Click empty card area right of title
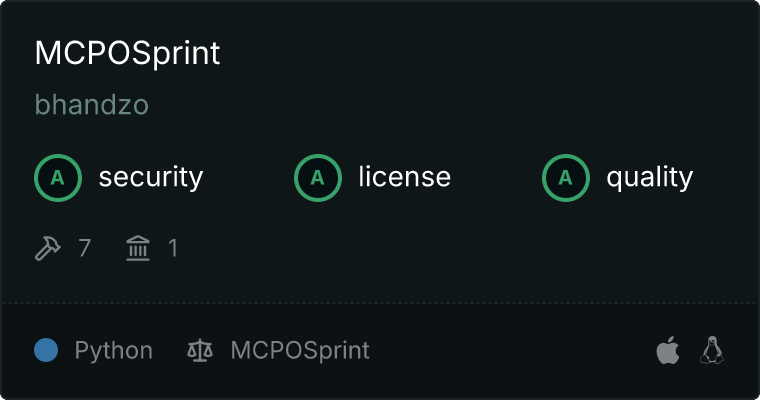 tap(485, 53)
